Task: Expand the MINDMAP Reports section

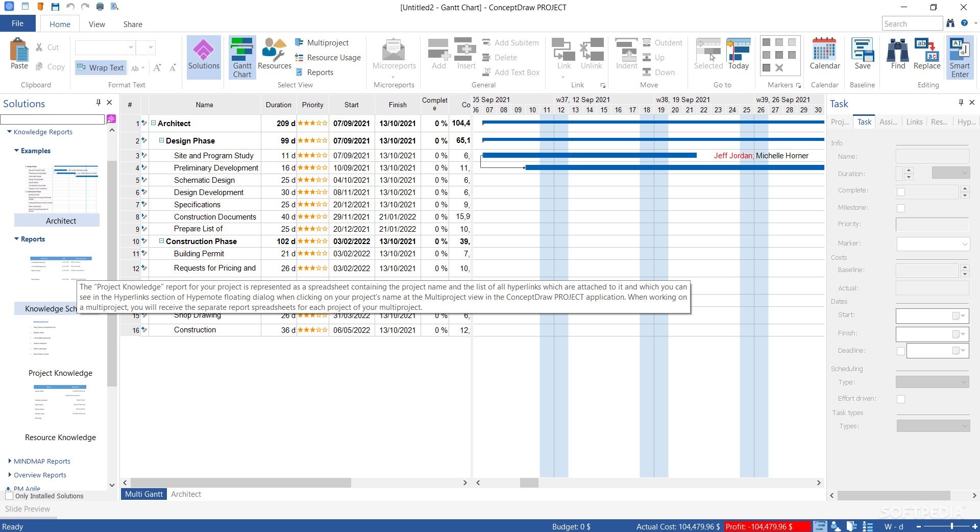Action: point(10,461)
